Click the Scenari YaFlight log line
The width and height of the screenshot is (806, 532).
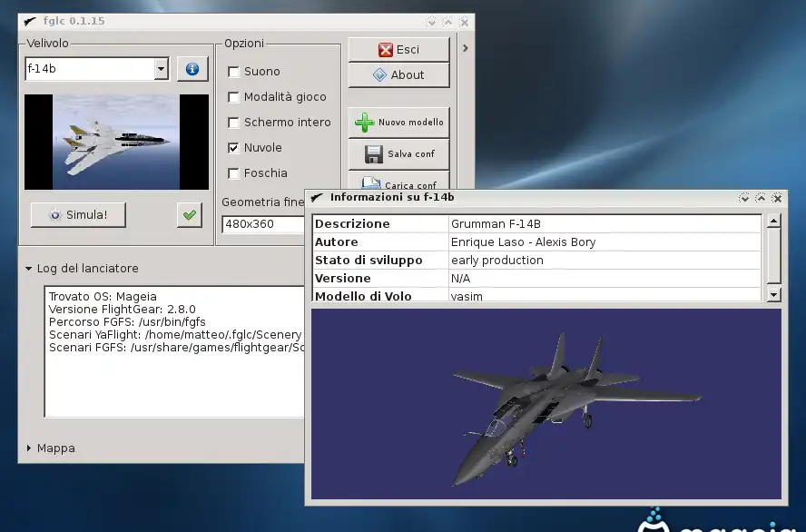point(175,335)
